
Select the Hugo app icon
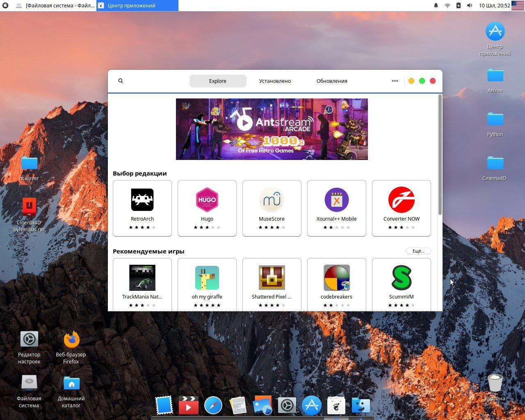(207, 200)
